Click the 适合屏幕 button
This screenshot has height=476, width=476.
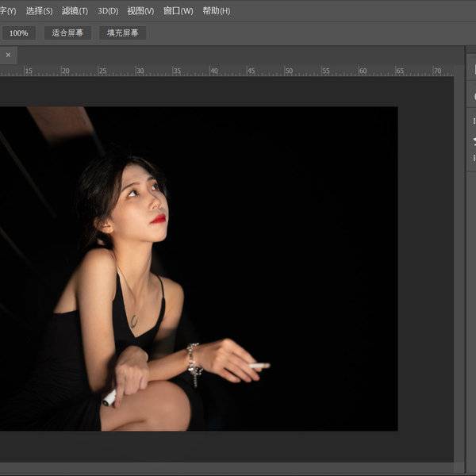[67, 33]
